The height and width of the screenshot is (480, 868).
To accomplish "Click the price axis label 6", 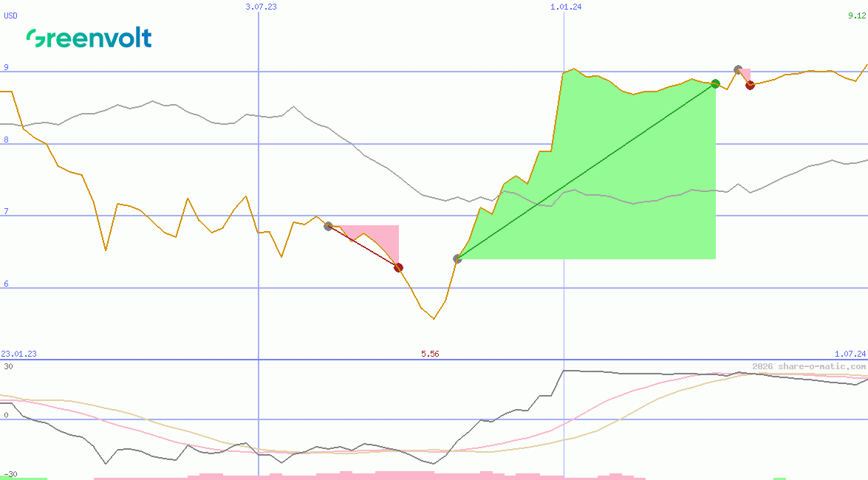I will (6, 284).
